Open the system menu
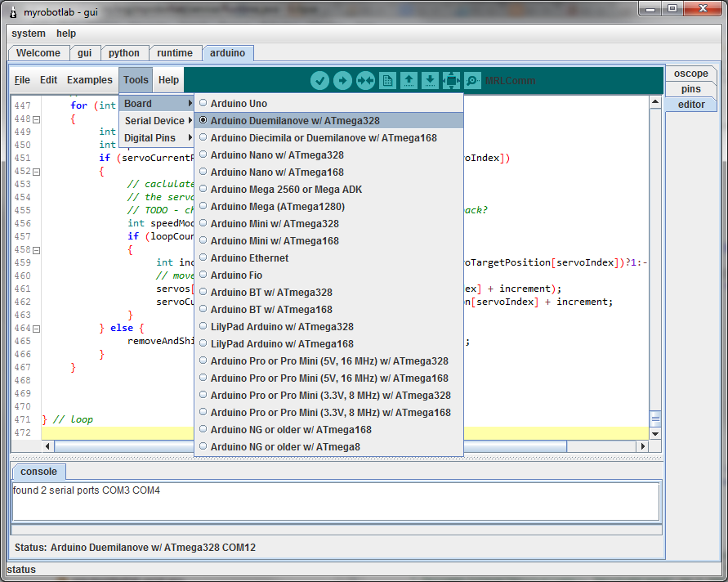728x582 pixels. pyautogui.click(x=29, y=34)
